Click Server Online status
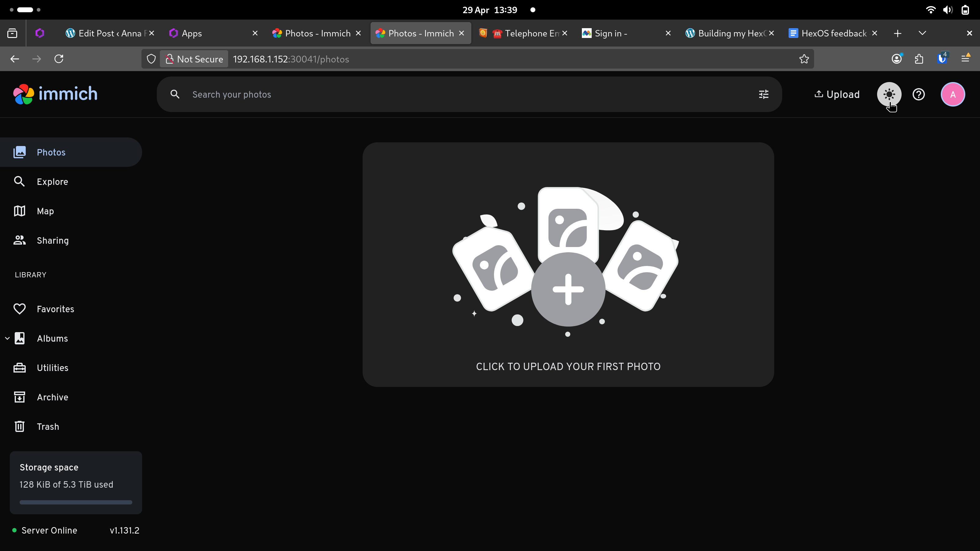The height and width of the screenshot is (551, 980). 45,530
